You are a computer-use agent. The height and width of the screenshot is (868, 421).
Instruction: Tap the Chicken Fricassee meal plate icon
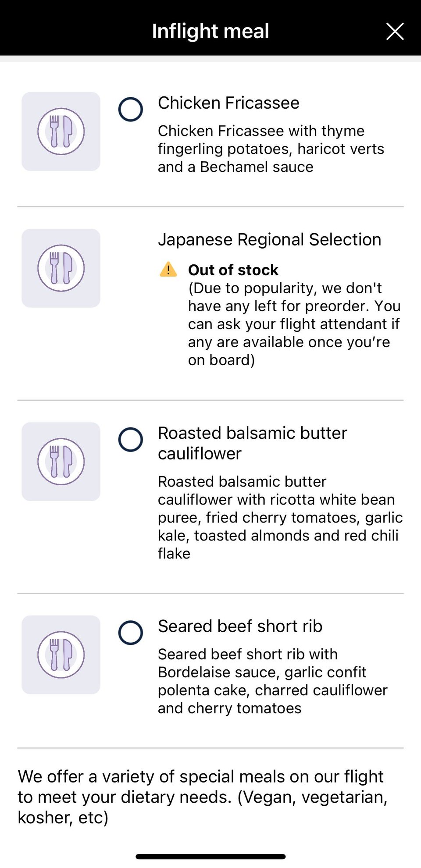click(x=61, y=132)
